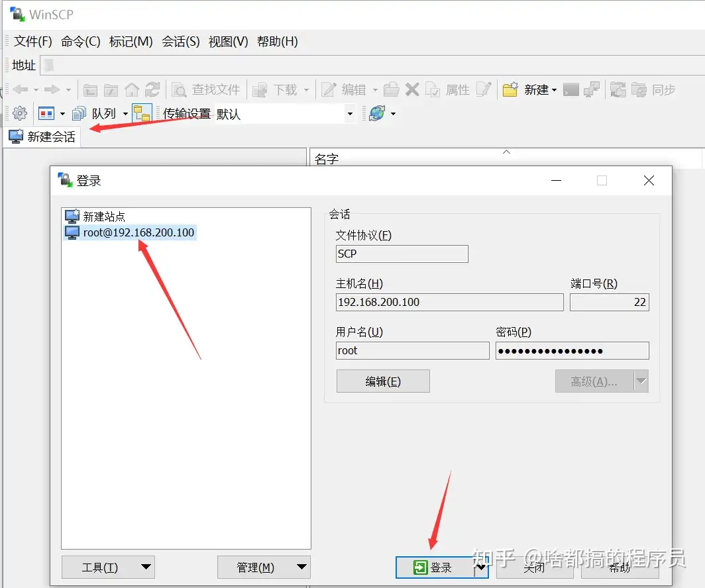This screenshot has height=588, width=705.
Task: Click the delete X icon
Action: [412, 90]
